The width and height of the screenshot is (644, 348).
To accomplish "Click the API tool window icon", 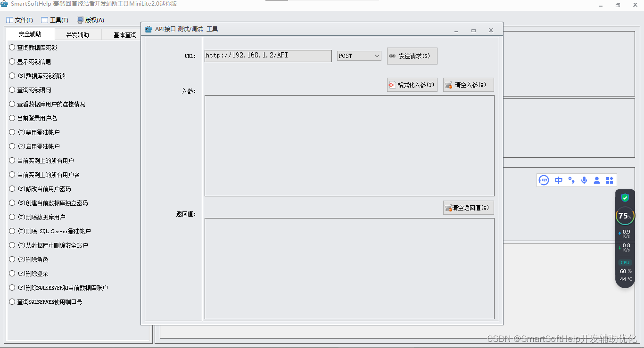I will pyautogui.click(x=149, y=29).
